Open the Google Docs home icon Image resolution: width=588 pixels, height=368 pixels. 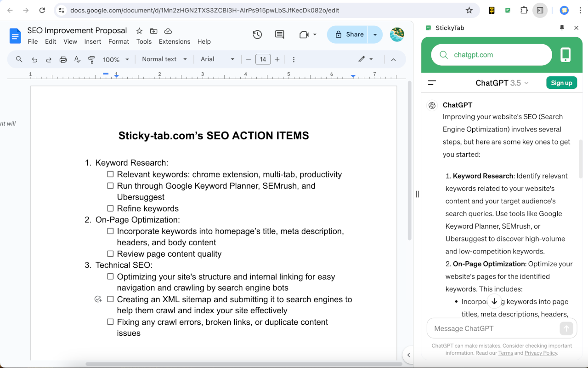(15, 35)
